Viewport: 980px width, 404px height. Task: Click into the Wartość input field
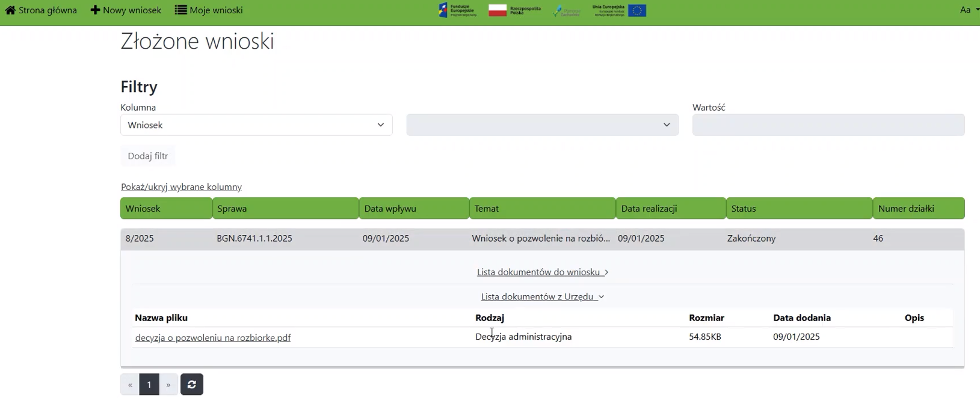coord(828,125)
